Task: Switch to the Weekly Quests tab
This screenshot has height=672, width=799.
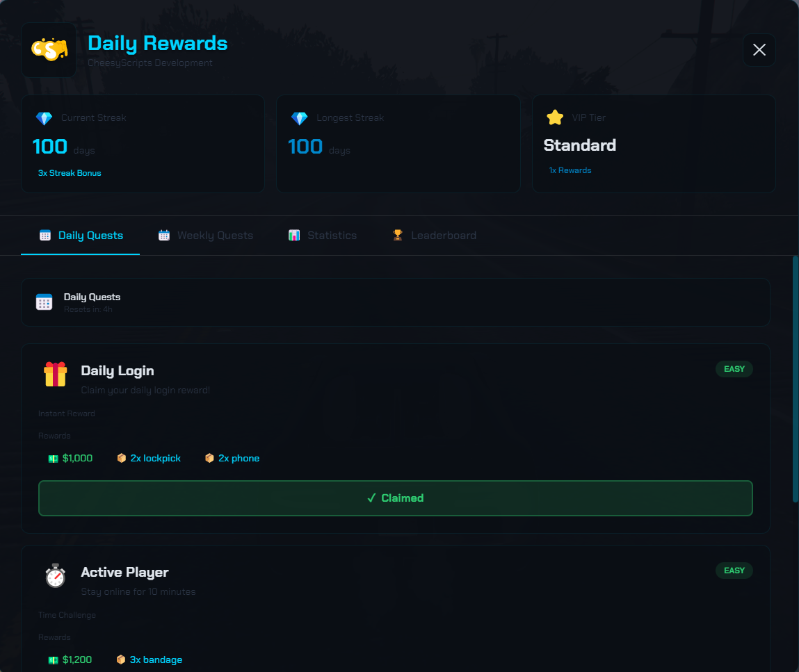Action: click(206, 235)
